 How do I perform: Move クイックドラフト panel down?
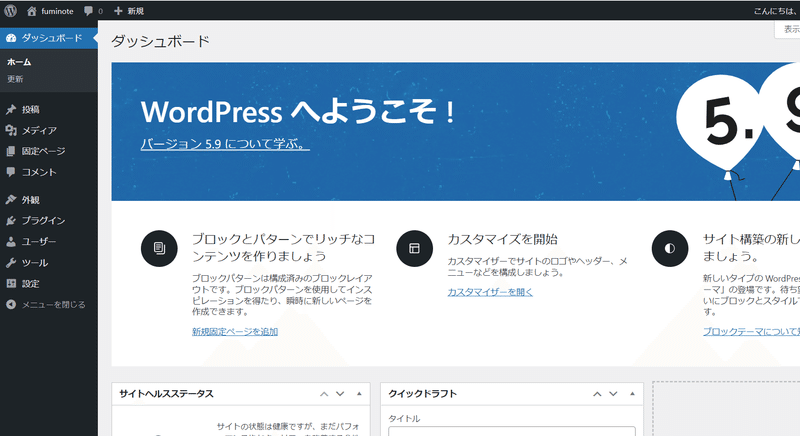coord(613,394)
